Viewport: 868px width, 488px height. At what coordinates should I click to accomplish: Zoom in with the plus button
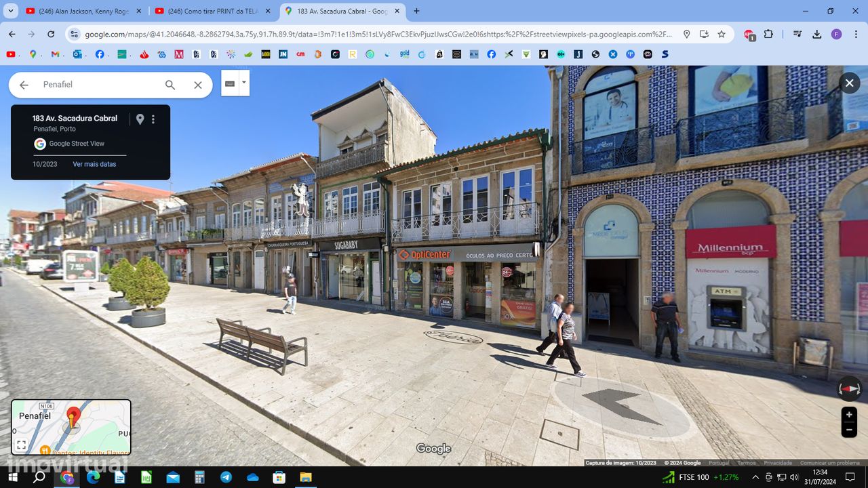coord(849,415)
